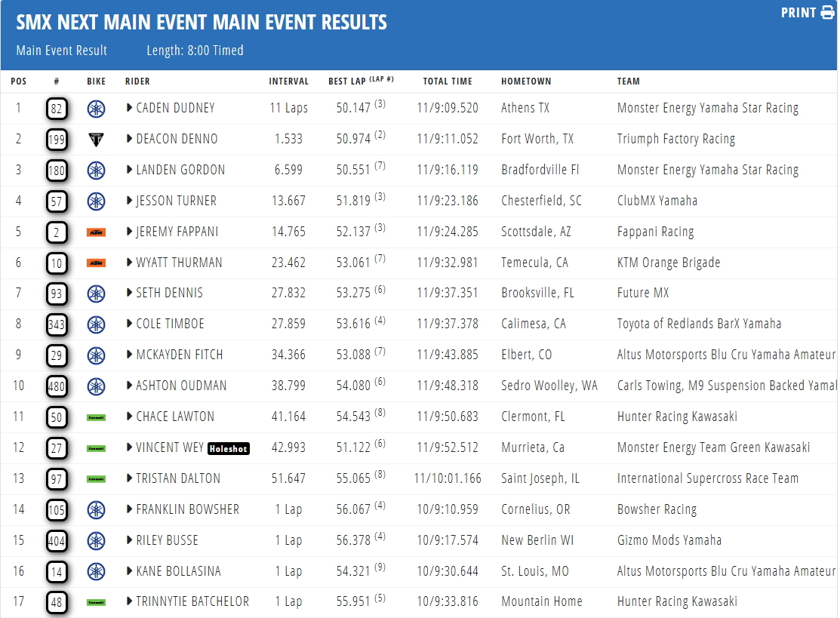Click the Holeshot badge beside Vincent Wey
This screenshot has width=840, height=618.
(229, 449)
